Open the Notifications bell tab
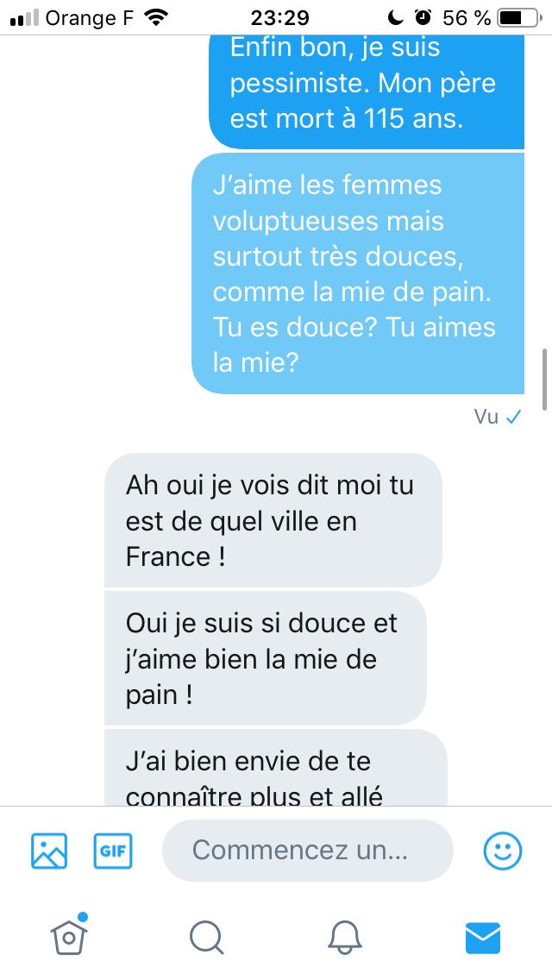This screenshot has height=980, width=552. tap(344, 938)
